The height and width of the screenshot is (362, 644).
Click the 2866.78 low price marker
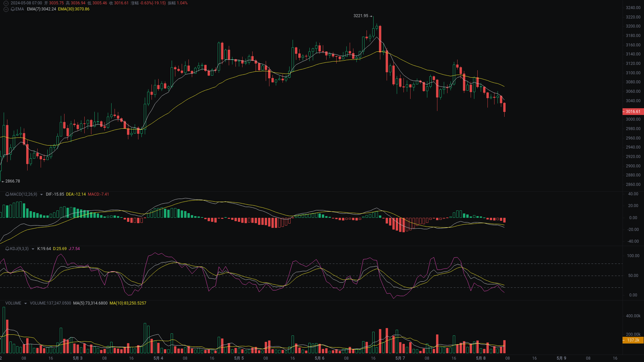click(x=11, y=181)
